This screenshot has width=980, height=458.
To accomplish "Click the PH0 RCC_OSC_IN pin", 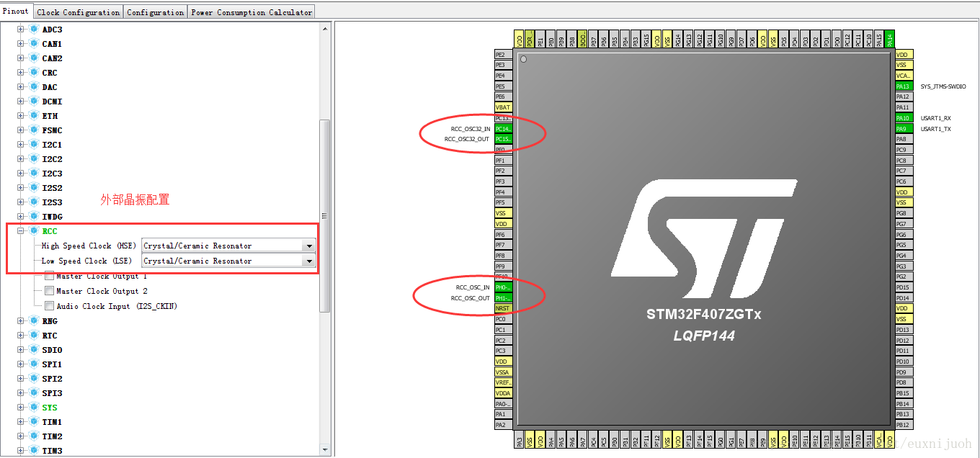I will [x=503, y=287].
